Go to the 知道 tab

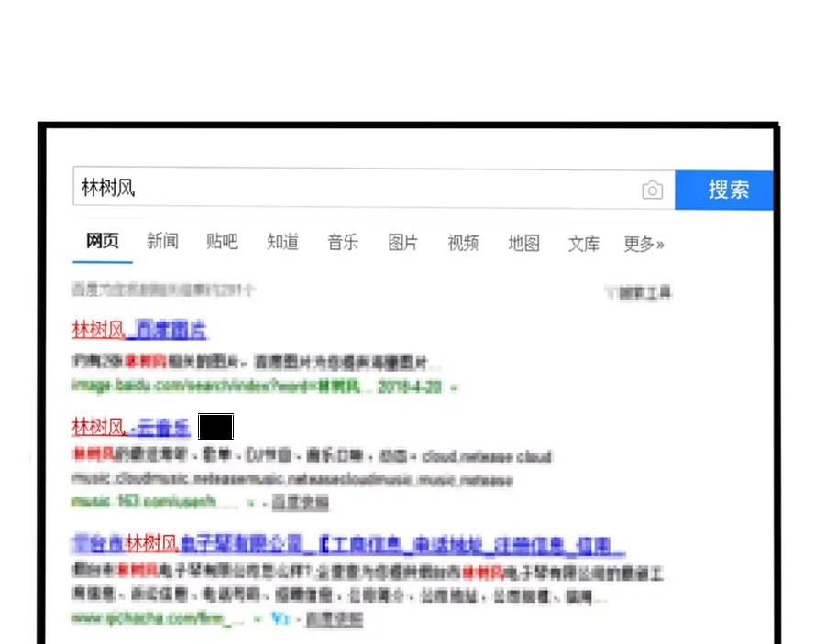(x=282, y=242)
